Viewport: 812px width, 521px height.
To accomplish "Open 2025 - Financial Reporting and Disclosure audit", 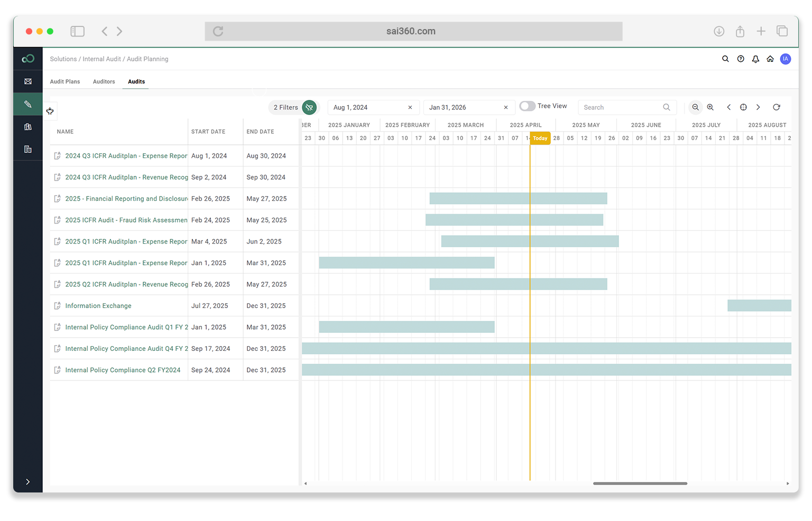I will pyautogui.click(x=126, y=199).
